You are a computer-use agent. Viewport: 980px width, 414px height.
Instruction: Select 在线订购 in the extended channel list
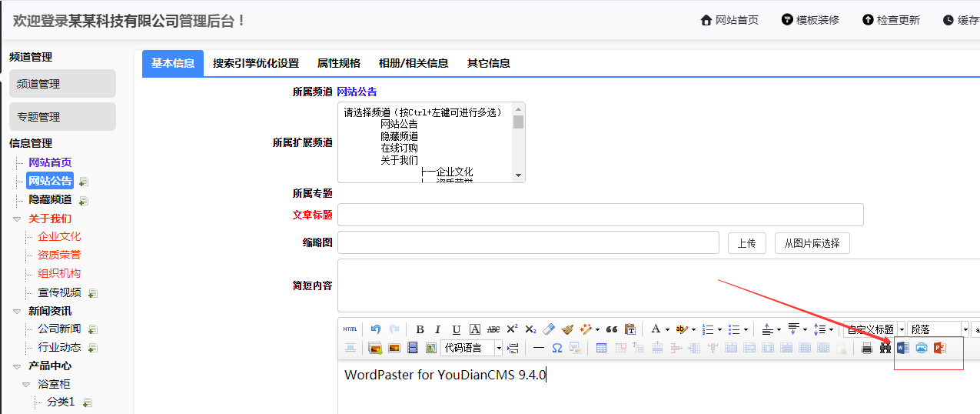[x=399, y=149]
